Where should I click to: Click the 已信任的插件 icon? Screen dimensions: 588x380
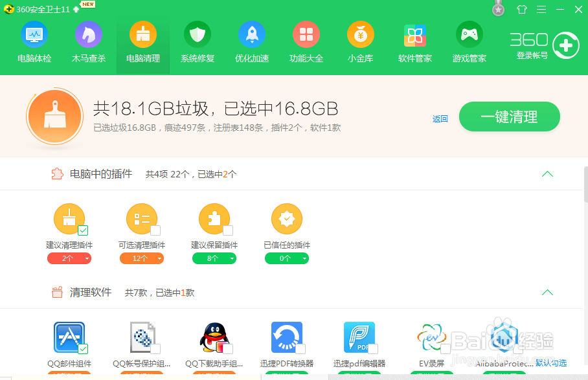[286, 219]
